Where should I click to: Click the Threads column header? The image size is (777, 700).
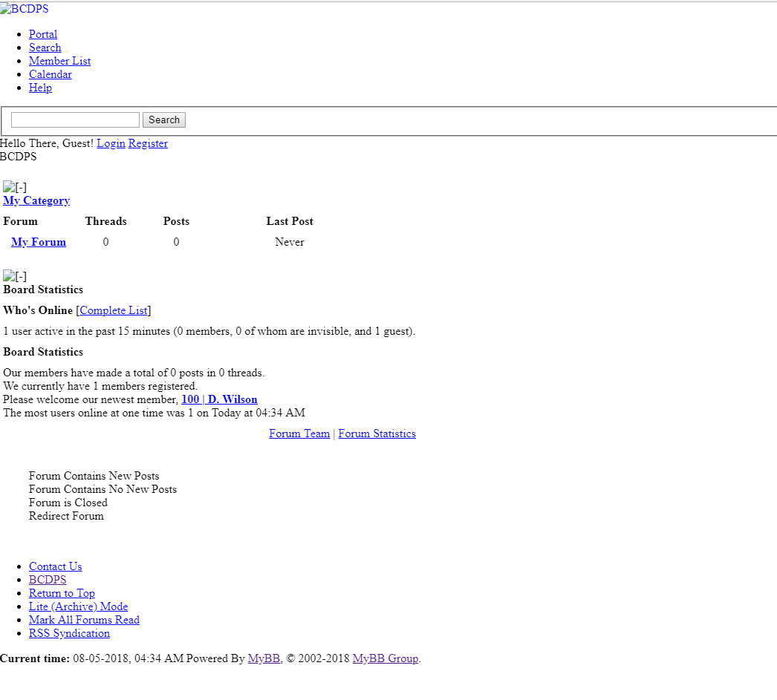[106, 221]
